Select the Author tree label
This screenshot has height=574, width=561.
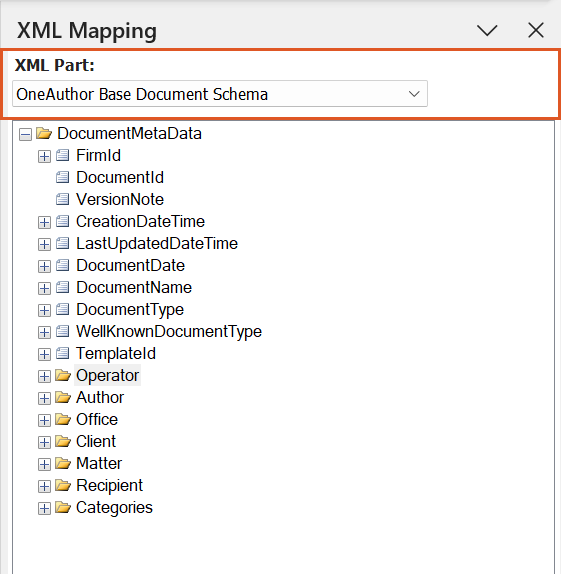[x=100, y=397]
